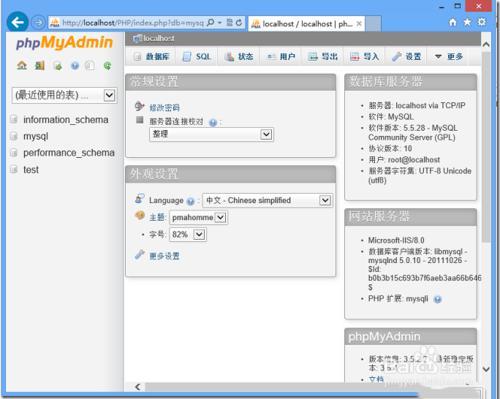
Task: Click vertical scrollbar up arrow
Action: pyautogui.click(x=486, y=44)
